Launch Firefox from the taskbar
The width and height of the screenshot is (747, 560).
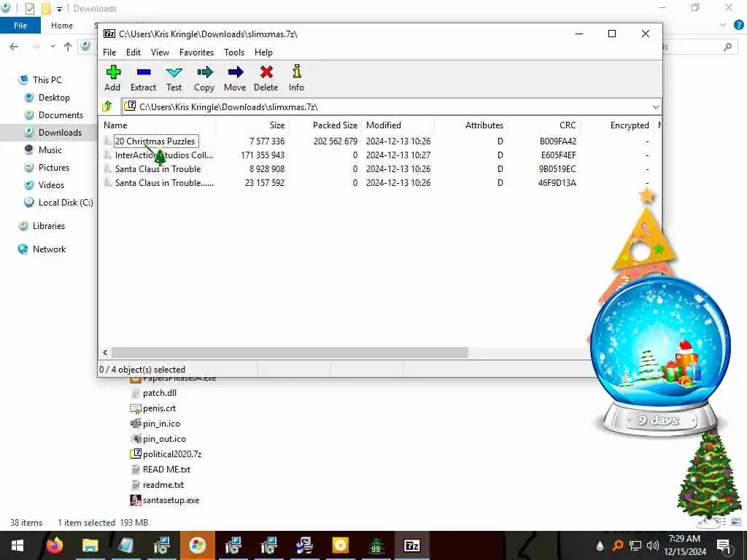pos(55,545)
